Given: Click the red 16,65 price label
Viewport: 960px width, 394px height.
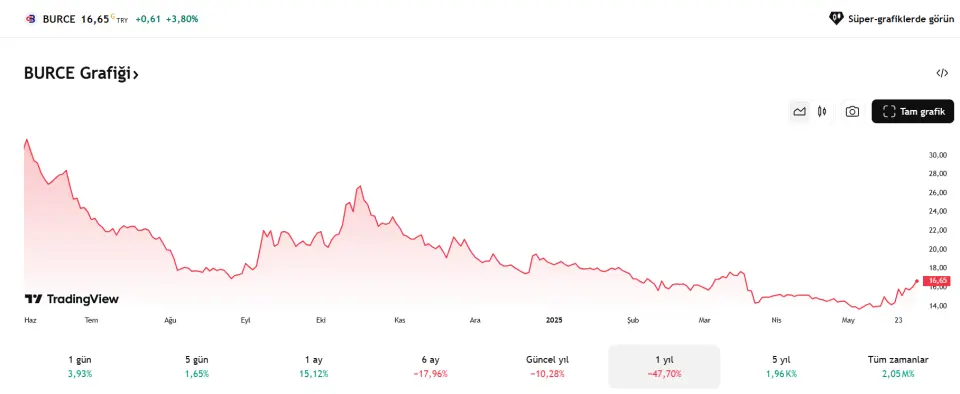Looking at the screenshot, I should click(x=936, y=281).
